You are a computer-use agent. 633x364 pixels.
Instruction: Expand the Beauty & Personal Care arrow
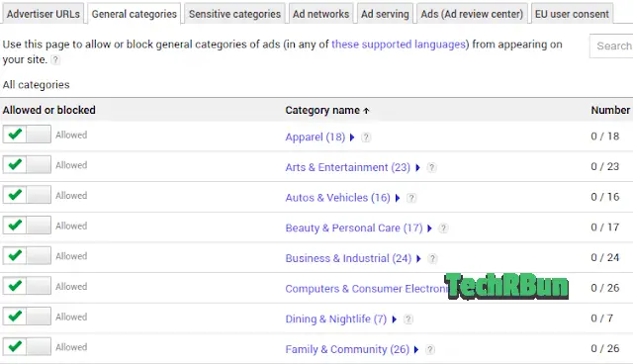429,228
